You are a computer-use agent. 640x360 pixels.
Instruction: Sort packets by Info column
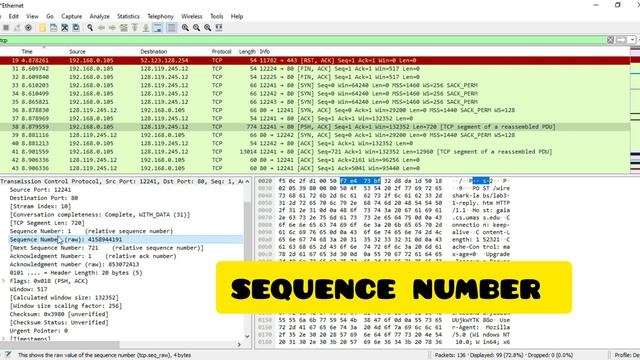click(265, 51)
